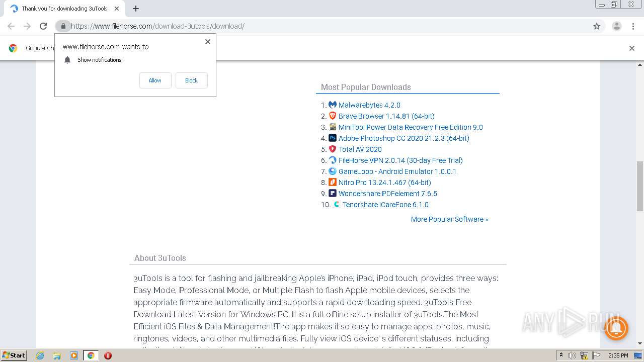Open Internet Explorer from taskbar
Viewport: 644px width, 362px height.
click(x=40, y=355)
